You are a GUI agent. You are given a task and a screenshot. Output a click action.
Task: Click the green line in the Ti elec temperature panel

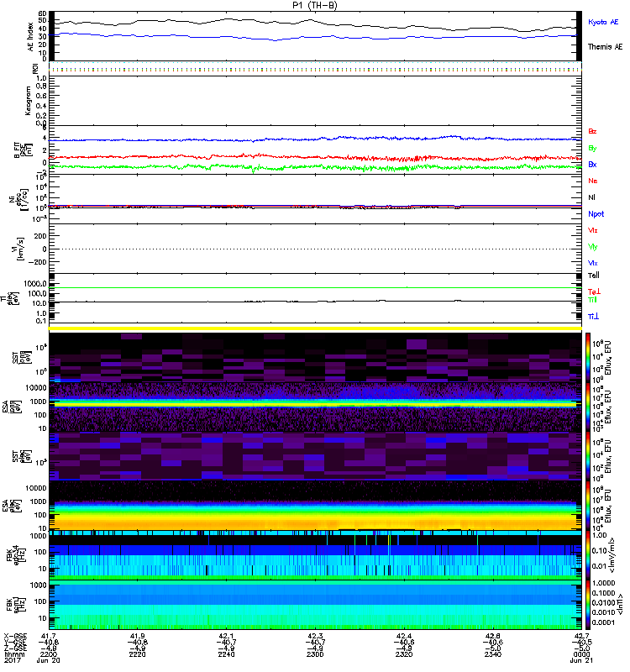click(316, 287)
